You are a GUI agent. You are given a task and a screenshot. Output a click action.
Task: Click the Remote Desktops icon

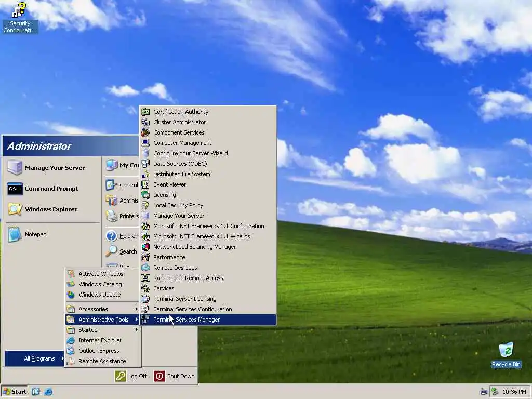145,268
